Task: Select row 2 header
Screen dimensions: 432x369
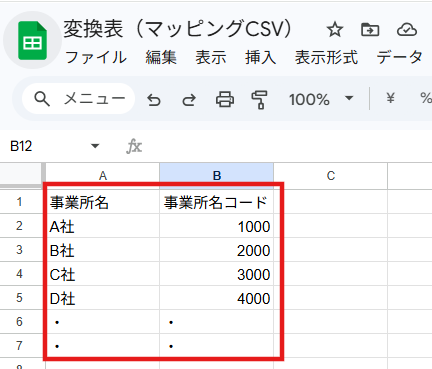Action: [x=19, y=226]
